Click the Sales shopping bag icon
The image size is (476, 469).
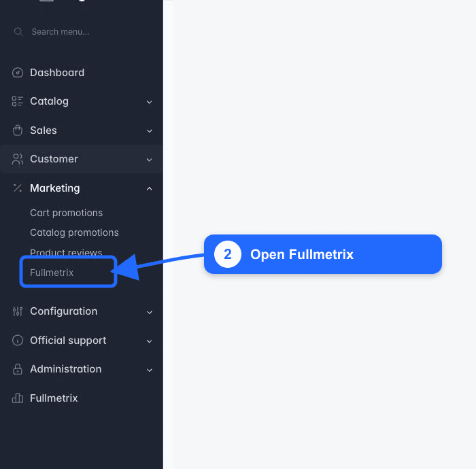[x=18, y=130]
